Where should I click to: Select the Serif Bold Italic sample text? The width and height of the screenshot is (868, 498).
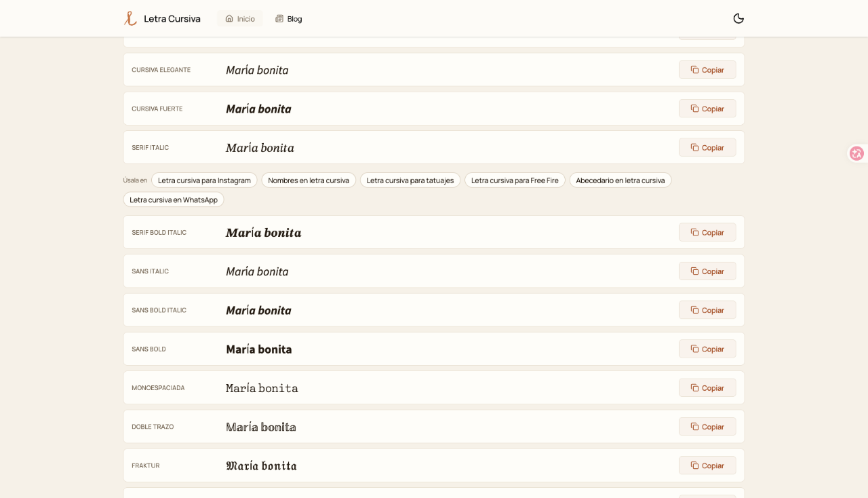(263, 232)
